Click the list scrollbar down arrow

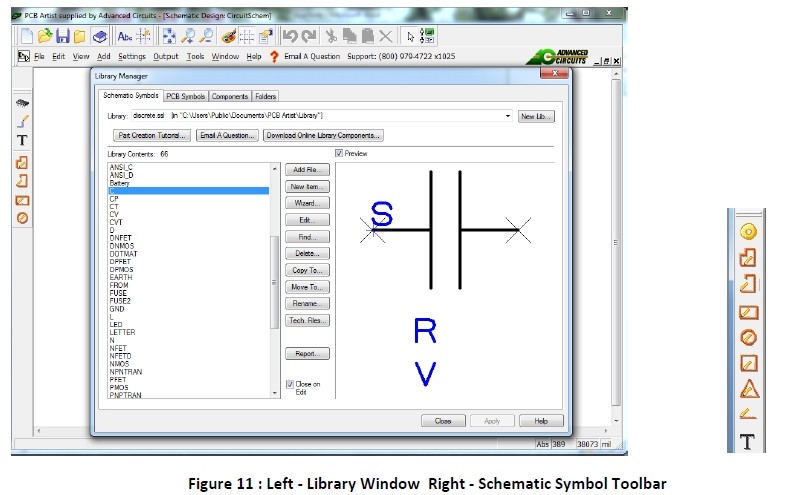click(x=275, y=394)
